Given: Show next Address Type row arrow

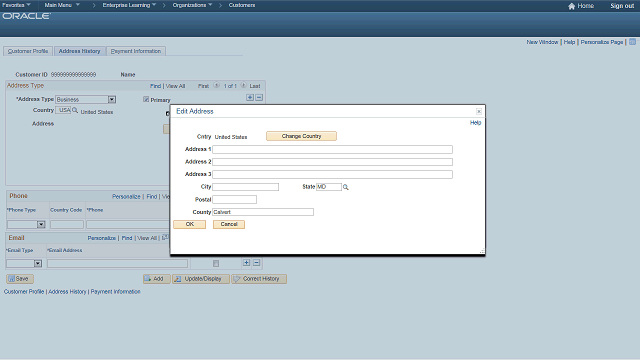Looking at the screenshot, I should (x=243, y=86).
